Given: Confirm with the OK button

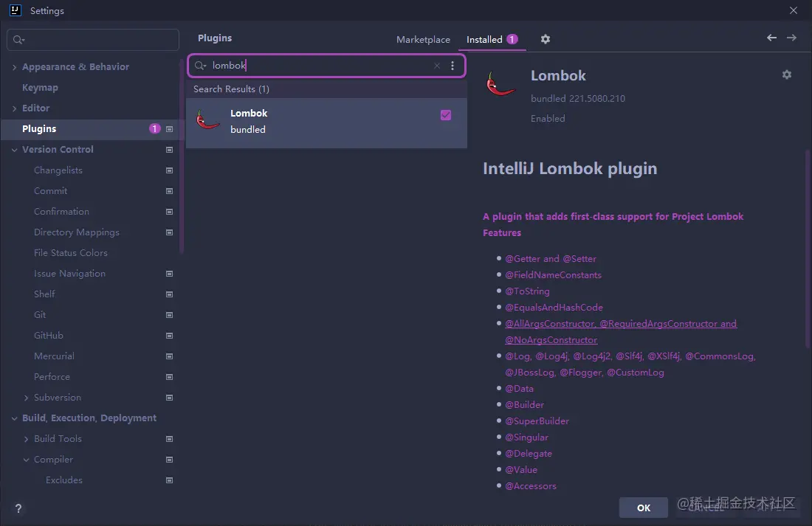Looking at the screenshot, I should 643,508.
